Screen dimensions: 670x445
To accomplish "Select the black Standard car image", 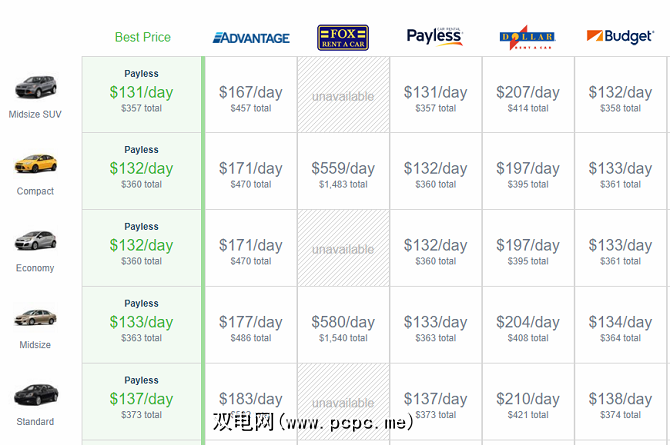I will pyautogui.click(x=35, y=395).
